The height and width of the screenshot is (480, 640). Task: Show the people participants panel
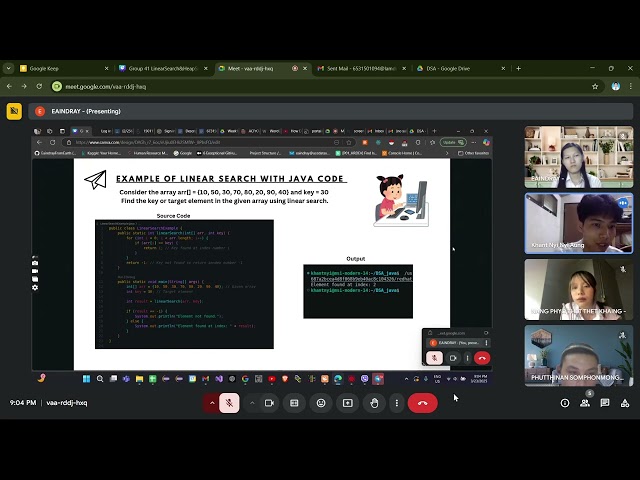(x=585, y=403)
